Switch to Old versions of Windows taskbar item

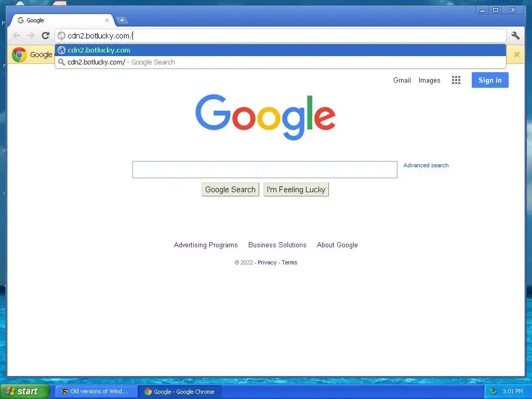pos(96,392)
